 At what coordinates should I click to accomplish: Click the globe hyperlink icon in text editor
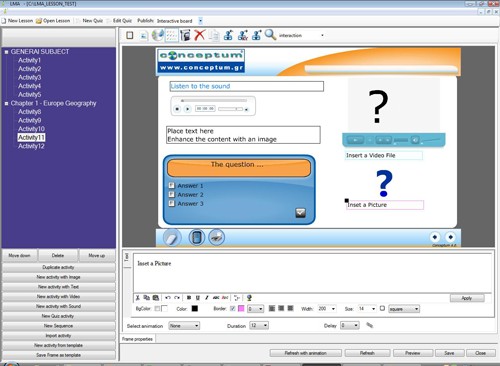[249, 298]
